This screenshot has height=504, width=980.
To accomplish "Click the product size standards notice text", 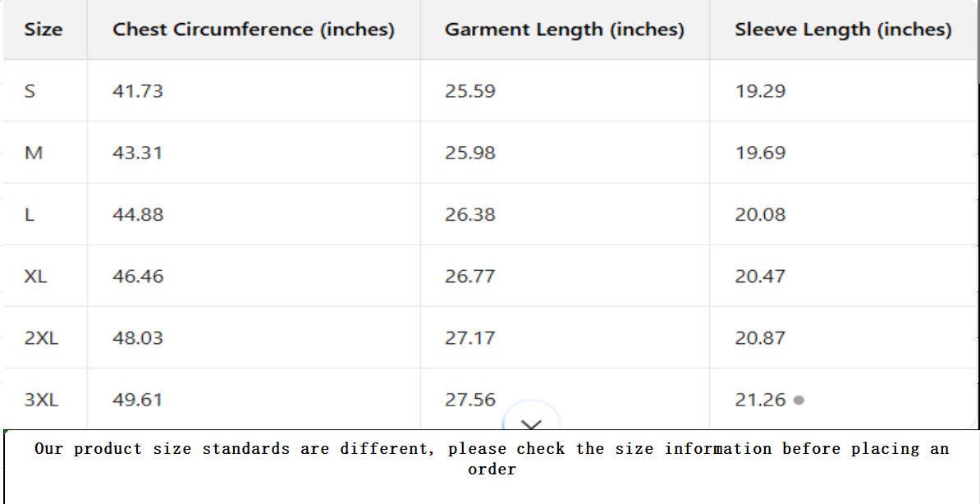I will click(x=492, y=459).
